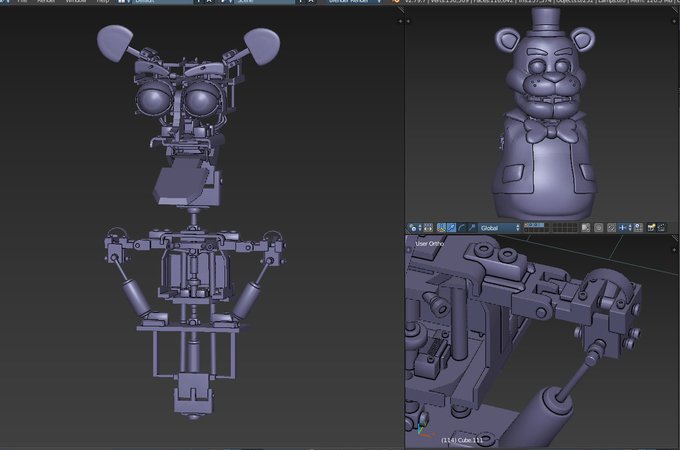Click OpenGL render active viewport image icon
This screenshot has height=450, width=680.
tap(651, 228)
